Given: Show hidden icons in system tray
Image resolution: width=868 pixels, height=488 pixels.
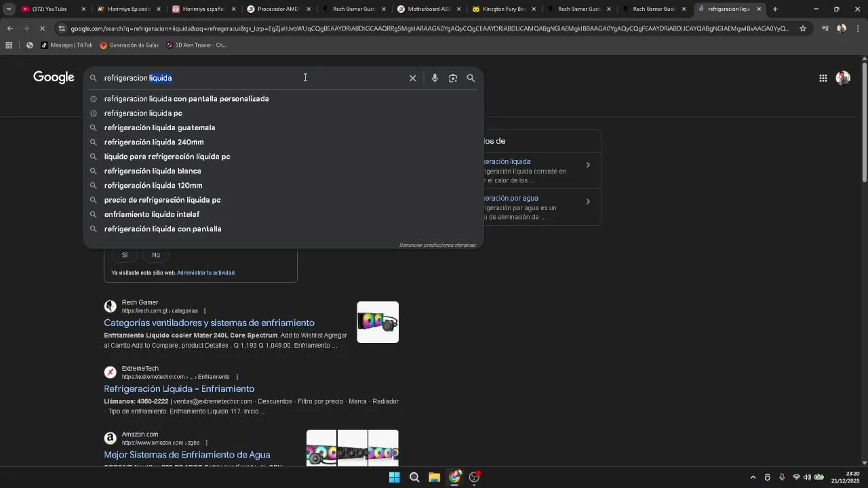Looking at the screenshot, I should coord(753,477).
